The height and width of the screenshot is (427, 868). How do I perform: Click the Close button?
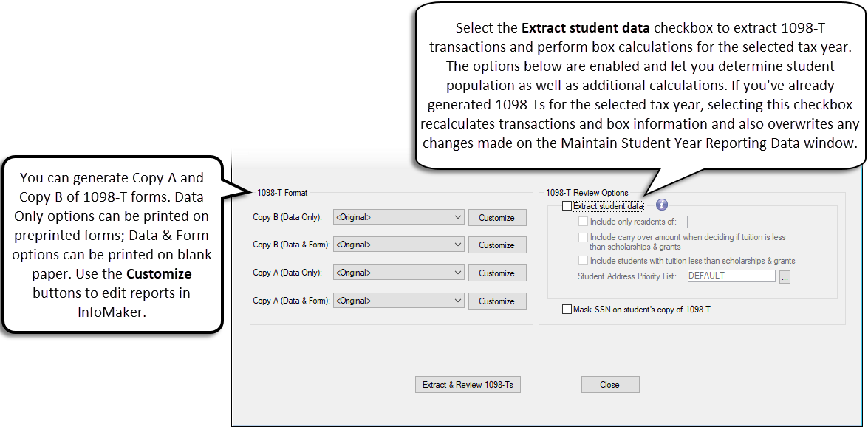[610, 384]
